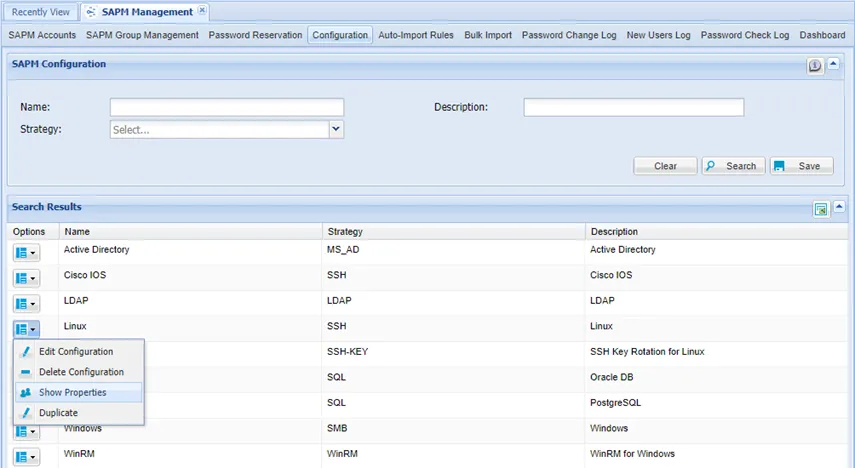The height and width of the screenshot is (468, 855).
Task: Select the SAPM Management tab
Action: point(146,12)
